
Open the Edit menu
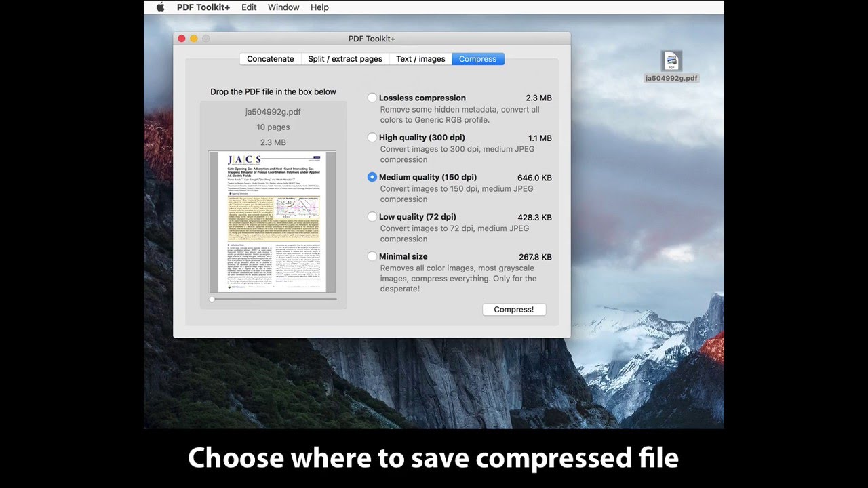[249, 7]
